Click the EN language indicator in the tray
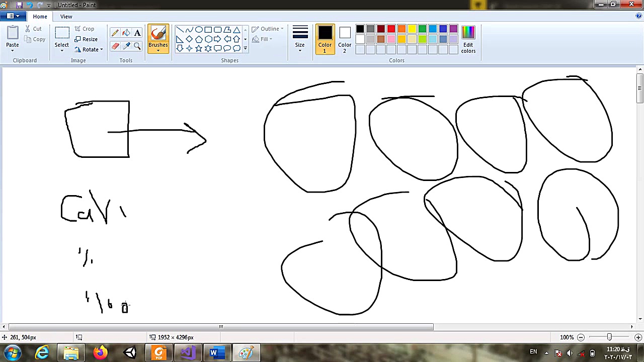The image size is (644, 362). click(x=533, y=352)
